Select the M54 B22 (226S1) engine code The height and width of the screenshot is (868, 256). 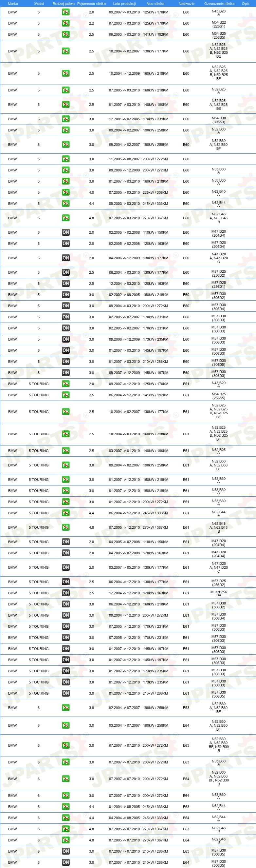(x=219, y=24)
